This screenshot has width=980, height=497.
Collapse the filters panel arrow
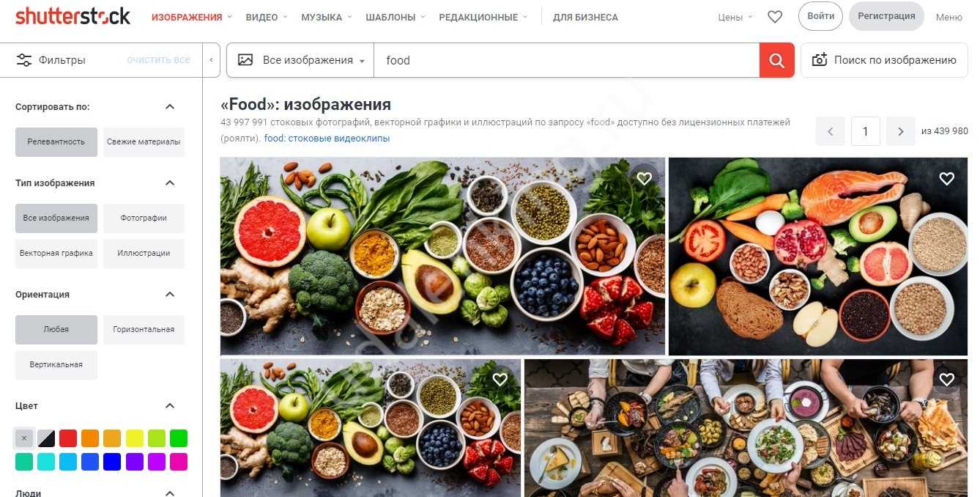[x=211, y=60]
